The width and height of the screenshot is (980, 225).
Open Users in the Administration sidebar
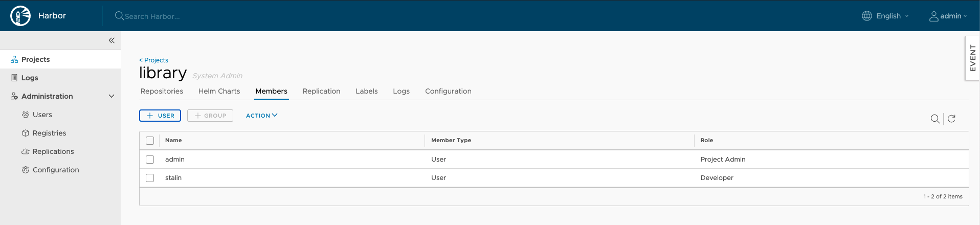click(42, 115)
